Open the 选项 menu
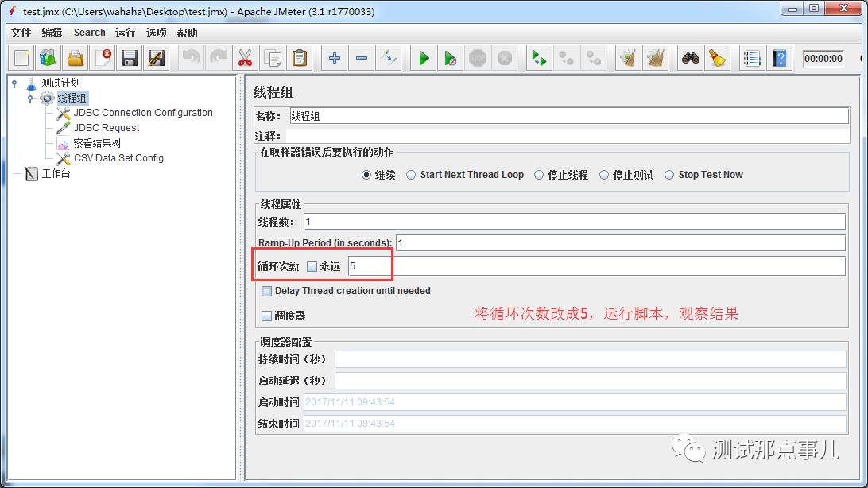Screen dimensions: 868x488 click(x=156, y=33)
